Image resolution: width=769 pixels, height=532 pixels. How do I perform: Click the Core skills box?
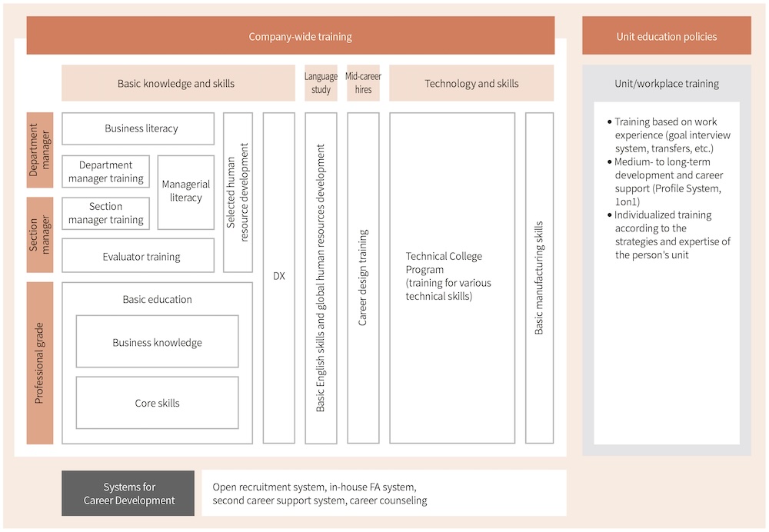(158, 403)
